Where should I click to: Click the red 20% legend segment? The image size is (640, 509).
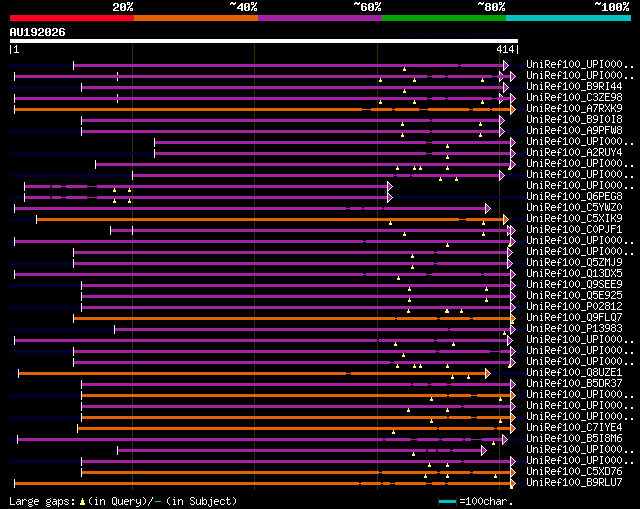coord(72,18)
